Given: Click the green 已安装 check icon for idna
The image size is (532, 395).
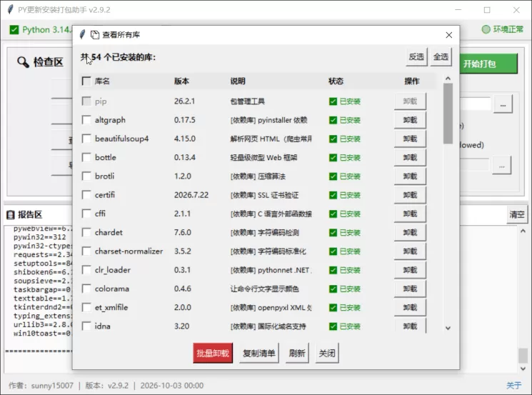Looking at the screenshot, I should tap(333, 326).
